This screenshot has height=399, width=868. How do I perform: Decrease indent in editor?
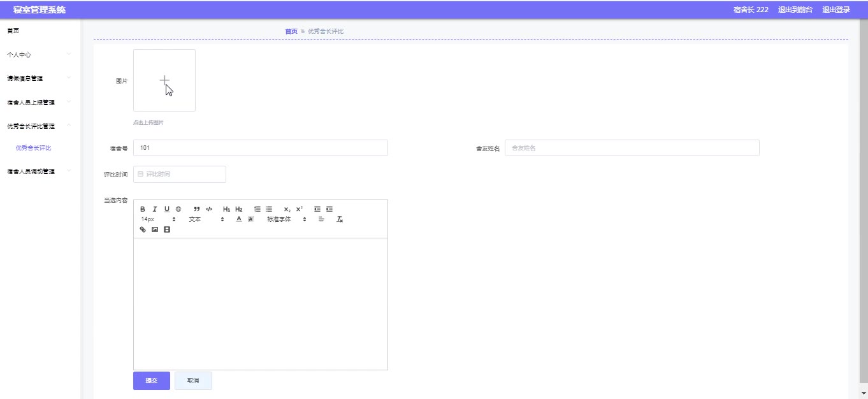pos(317,209)
